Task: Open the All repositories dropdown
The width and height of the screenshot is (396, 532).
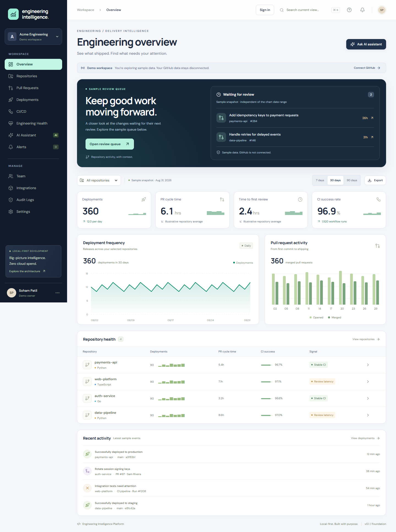Action: (x=99, y=180)
